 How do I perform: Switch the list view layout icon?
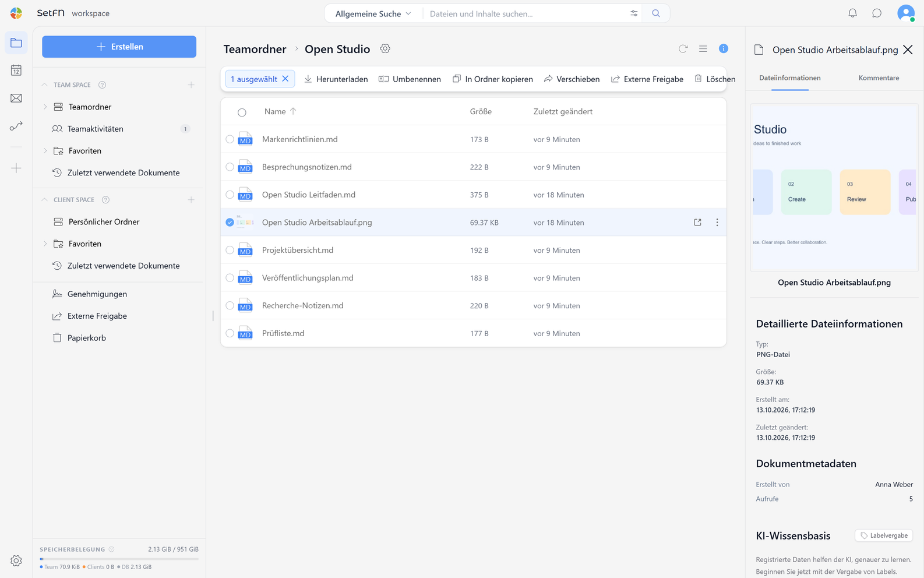[x=703, y=49]
